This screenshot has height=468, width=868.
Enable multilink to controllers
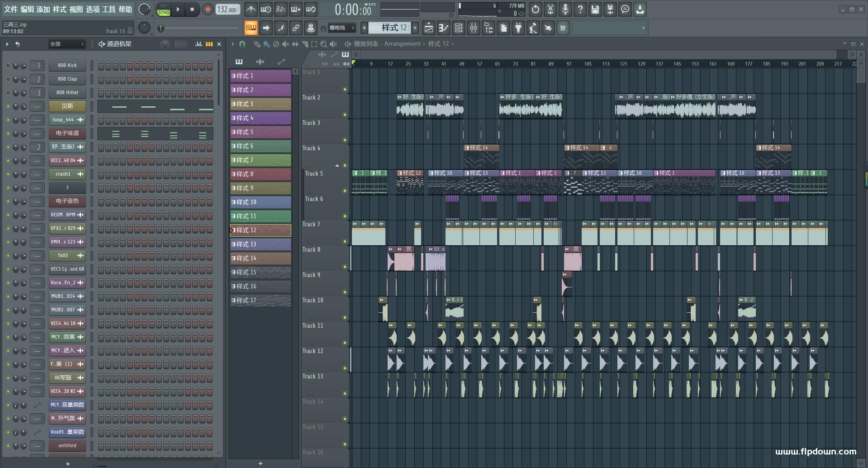295,28
